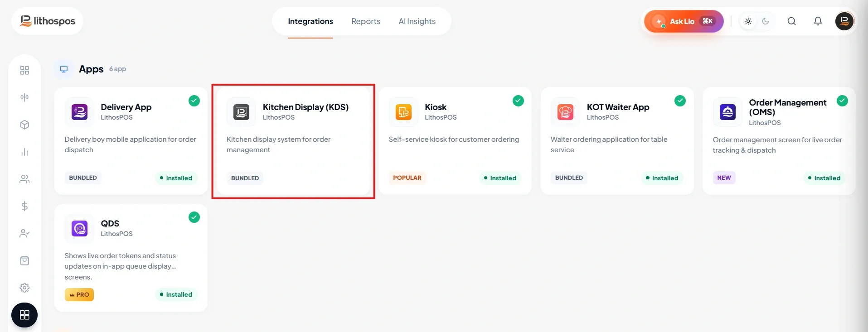Click the green checkmark on the Order Management card
The width and height of the screenshot is (868, 332).
tap(842, 101)
